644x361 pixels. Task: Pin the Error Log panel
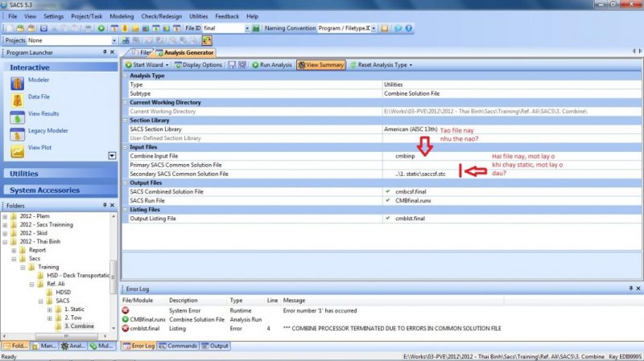[x=631, y=289]
